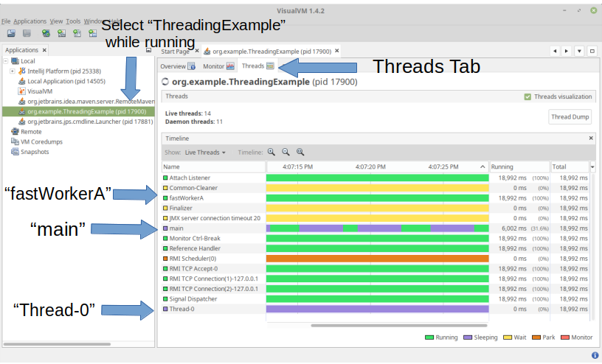Close the Applications panel tab
The image size is (602, 364).
(44, 50)
